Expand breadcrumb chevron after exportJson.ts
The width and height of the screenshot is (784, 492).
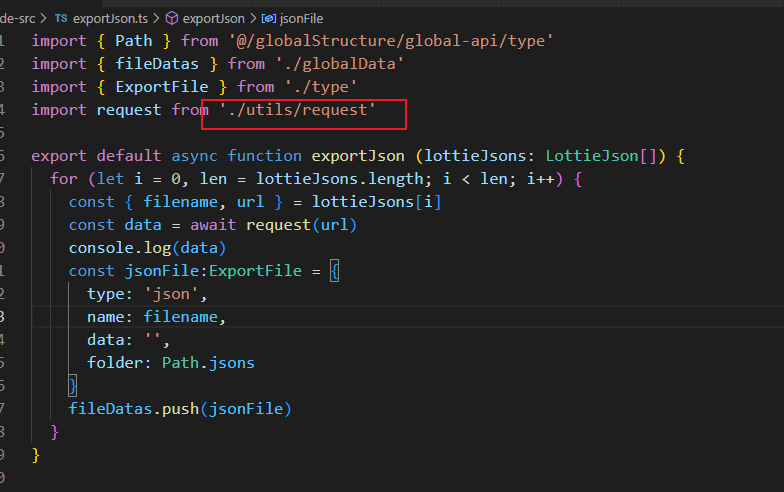pyautogui.click(x=156, y=18)
